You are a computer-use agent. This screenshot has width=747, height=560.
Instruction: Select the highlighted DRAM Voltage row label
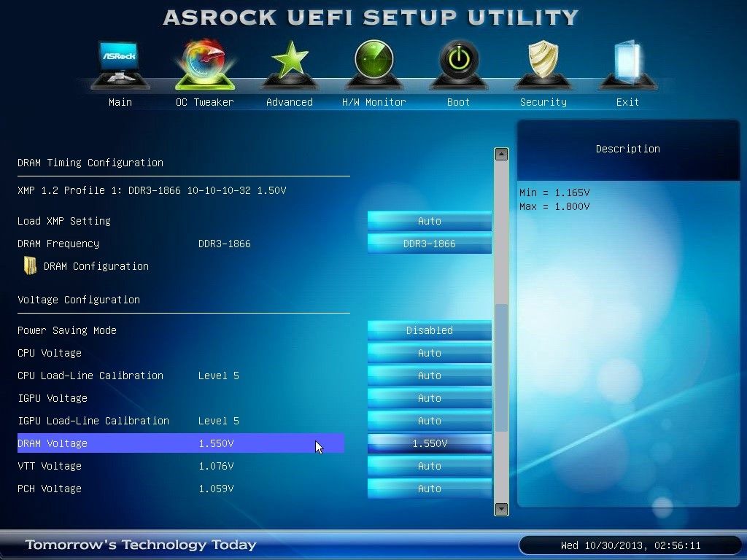click(x=53, y=443)
